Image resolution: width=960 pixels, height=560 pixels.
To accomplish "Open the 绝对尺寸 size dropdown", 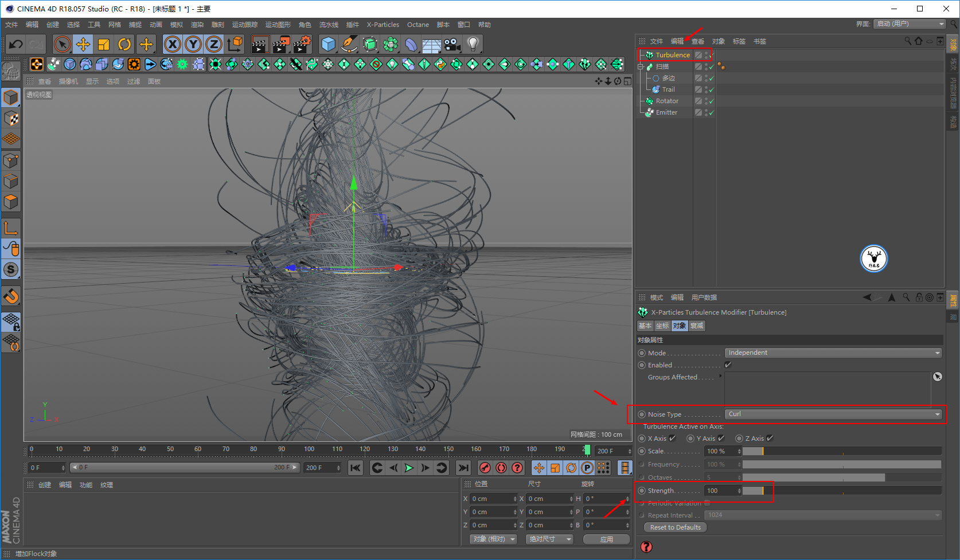I will (x=549, y=539).
